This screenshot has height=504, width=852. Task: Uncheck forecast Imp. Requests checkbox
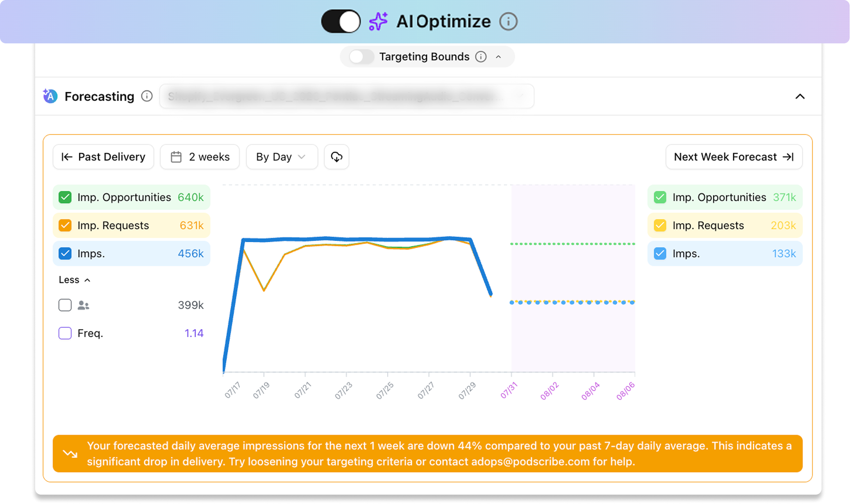point(660,225)
